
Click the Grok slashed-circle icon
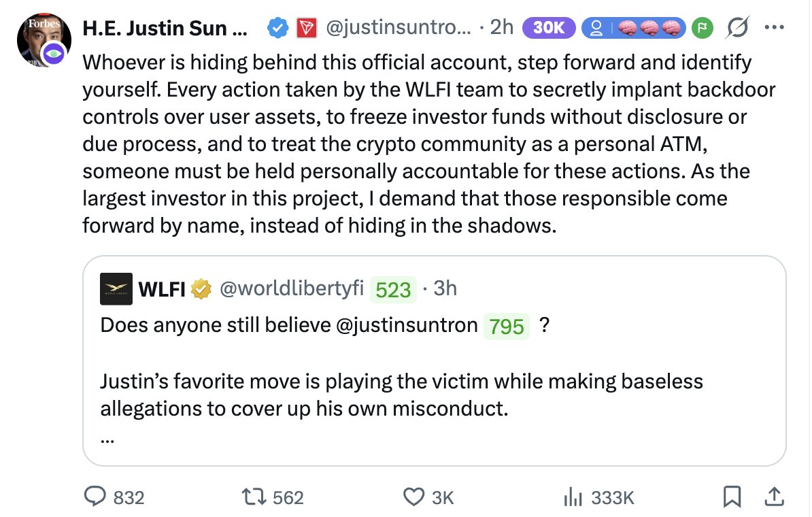(x=735, y=28)
